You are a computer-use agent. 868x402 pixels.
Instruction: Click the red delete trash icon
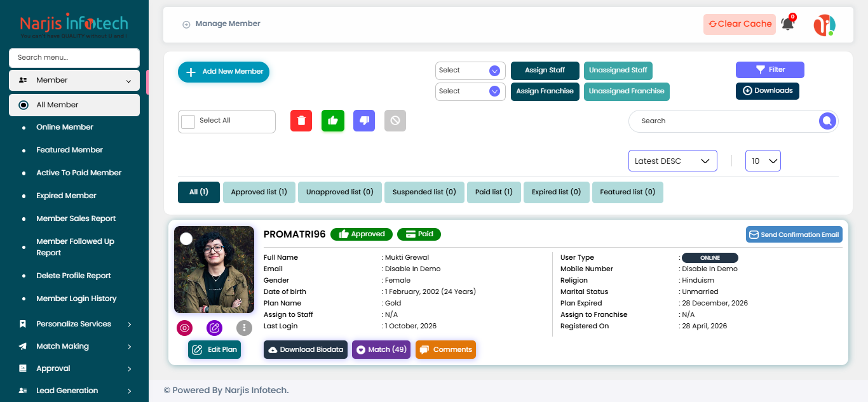[301, 121]
